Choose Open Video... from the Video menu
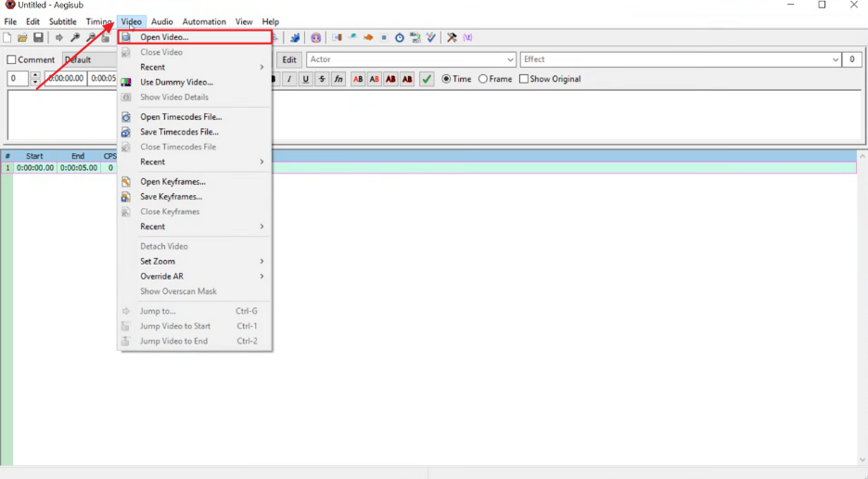Screen dimensions: 868x479 pyautogui.click(x=194, y=37)
